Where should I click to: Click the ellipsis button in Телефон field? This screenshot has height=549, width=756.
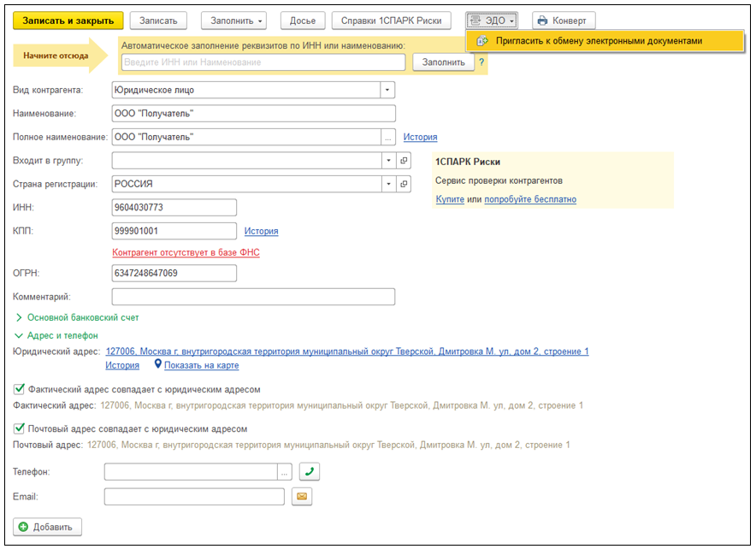(x=285, y=472)
